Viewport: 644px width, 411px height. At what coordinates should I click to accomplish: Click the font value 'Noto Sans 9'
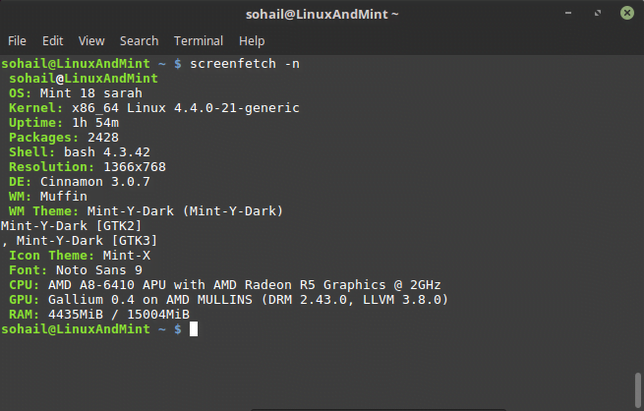pyautogui.click(x=99, y=270)
